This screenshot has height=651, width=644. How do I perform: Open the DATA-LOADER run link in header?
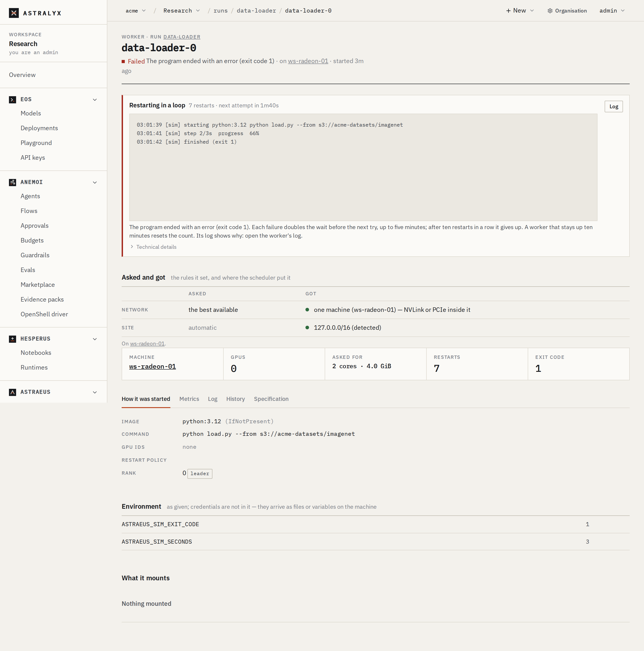pos(182,37)
